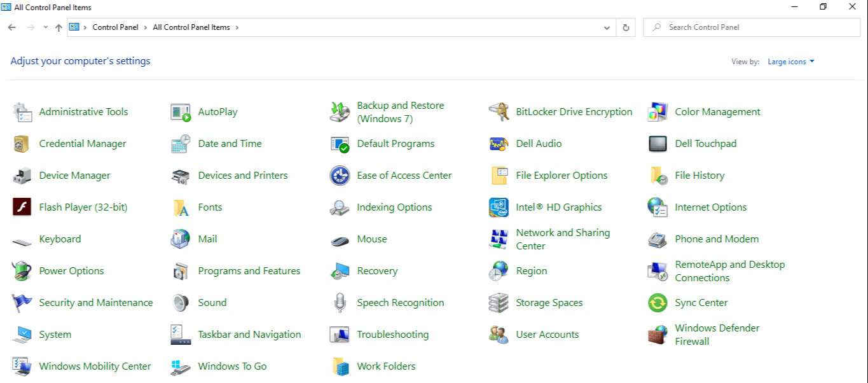Screen dimensions: 868x383
Task: Open the Power Options battery icon
Action: point(22,271)
